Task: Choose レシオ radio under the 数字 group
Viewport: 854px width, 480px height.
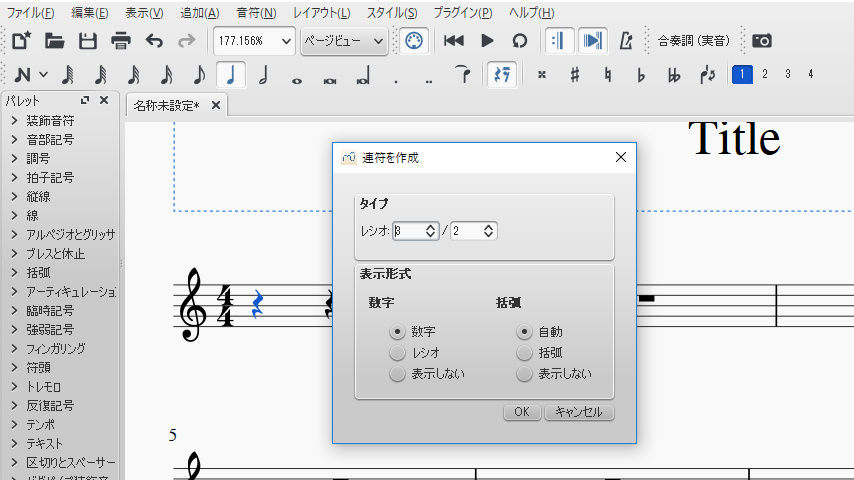Action: pyautogui.click(x=397, y=353)
